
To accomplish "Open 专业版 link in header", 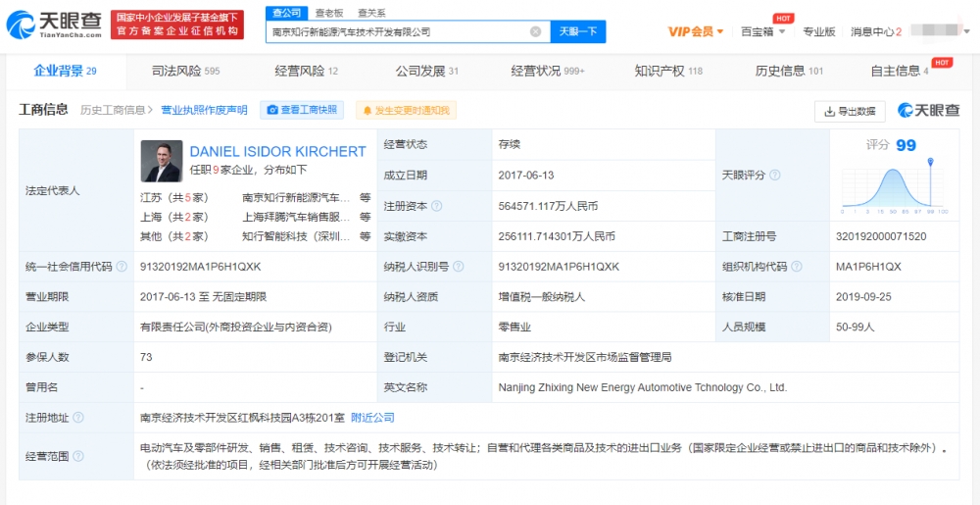I will pos(818,32).
